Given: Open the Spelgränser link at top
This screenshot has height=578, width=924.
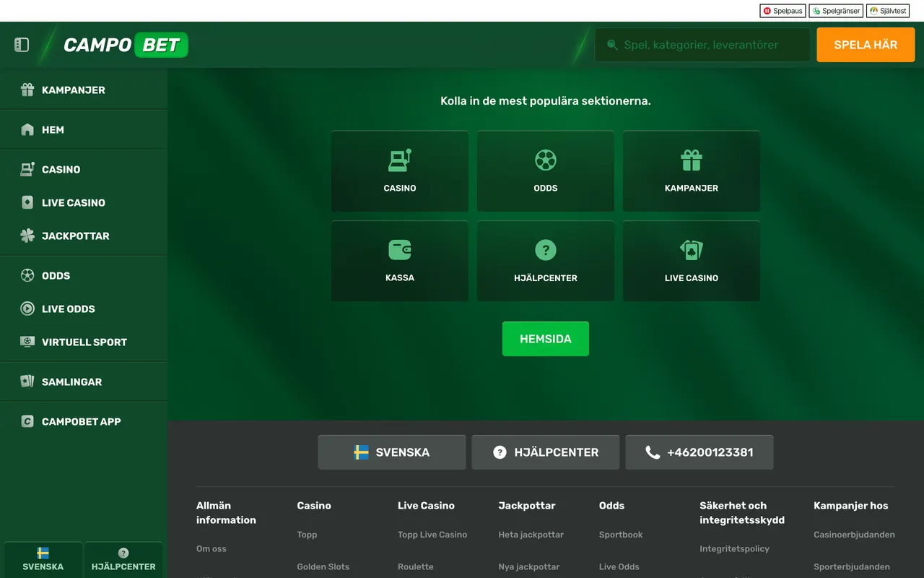Looking at the screenshot, I should (836, 11).
